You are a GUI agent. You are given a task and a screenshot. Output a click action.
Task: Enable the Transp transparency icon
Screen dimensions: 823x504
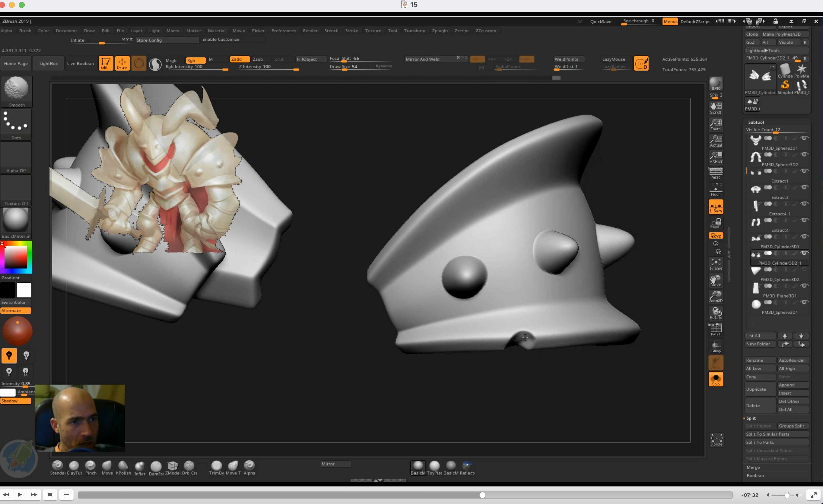pos(716,346)
